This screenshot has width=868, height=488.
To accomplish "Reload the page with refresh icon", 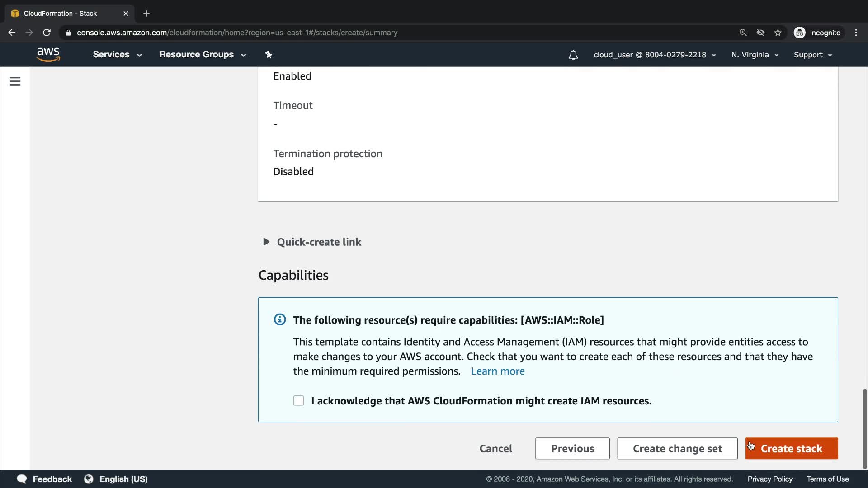I will pos(47,33).
